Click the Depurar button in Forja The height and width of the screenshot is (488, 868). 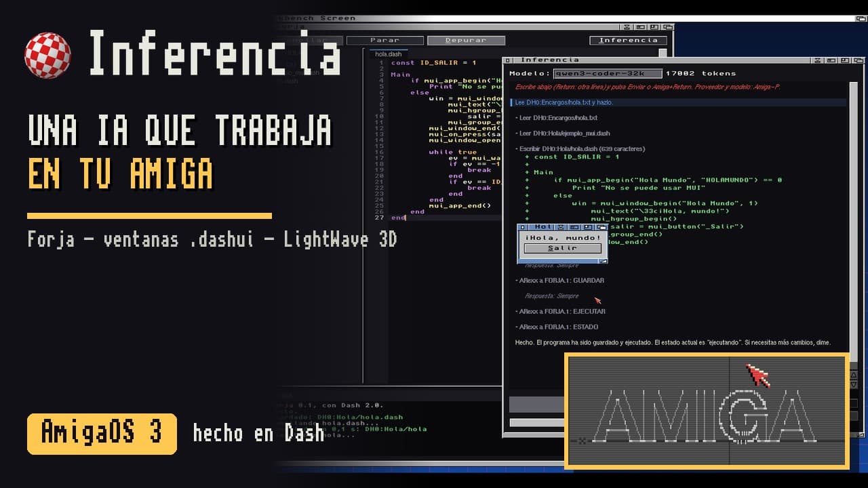click(466, 41)
